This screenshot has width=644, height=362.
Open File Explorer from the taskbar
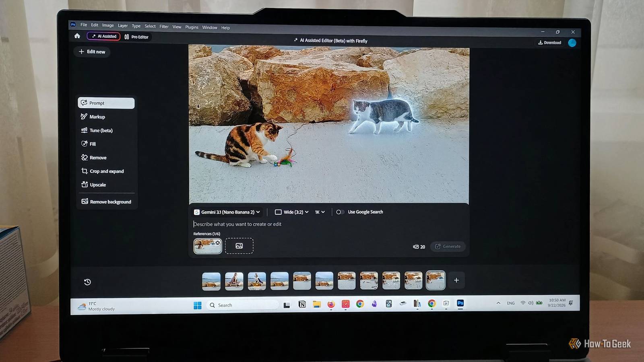317,304
